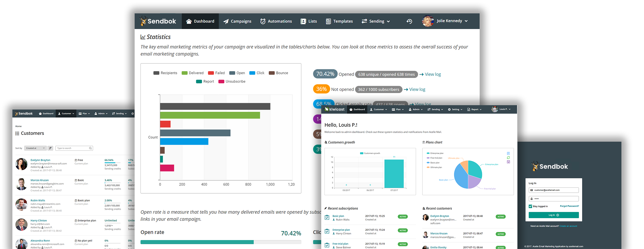Image resolution: width=644 pixels, height=249 pixels.
Task: Expand the Jolie Kennedy user menu
Action: (445, 21)
